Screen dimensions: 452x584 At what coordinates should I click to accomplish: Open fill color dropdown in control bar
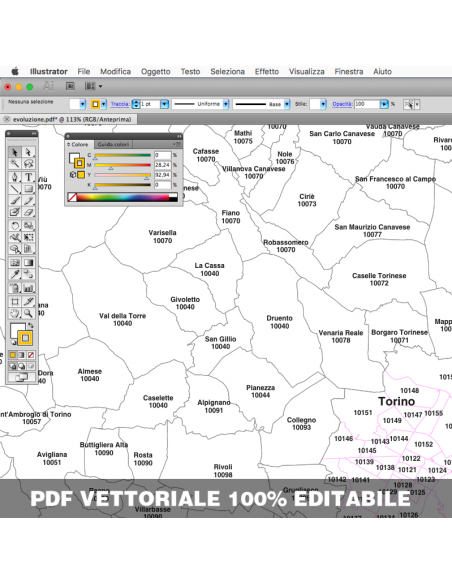click(83, 104)
